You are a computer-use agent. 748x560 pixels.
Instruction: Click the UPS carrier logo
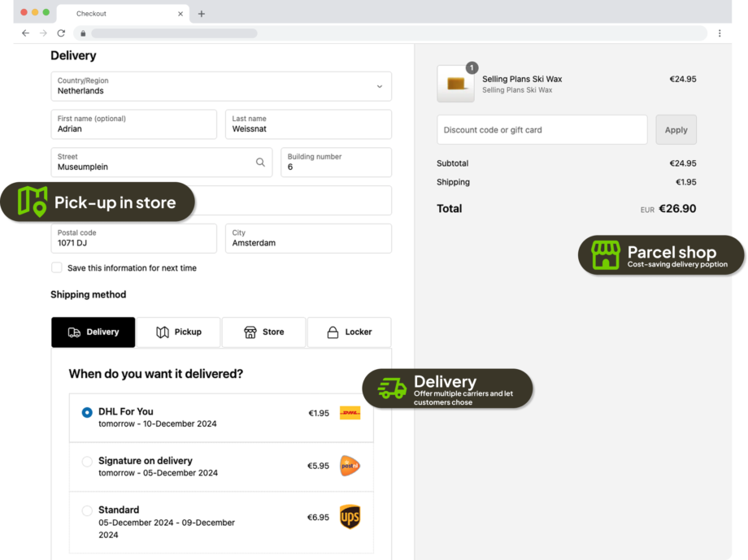click(x=350, y=517)
